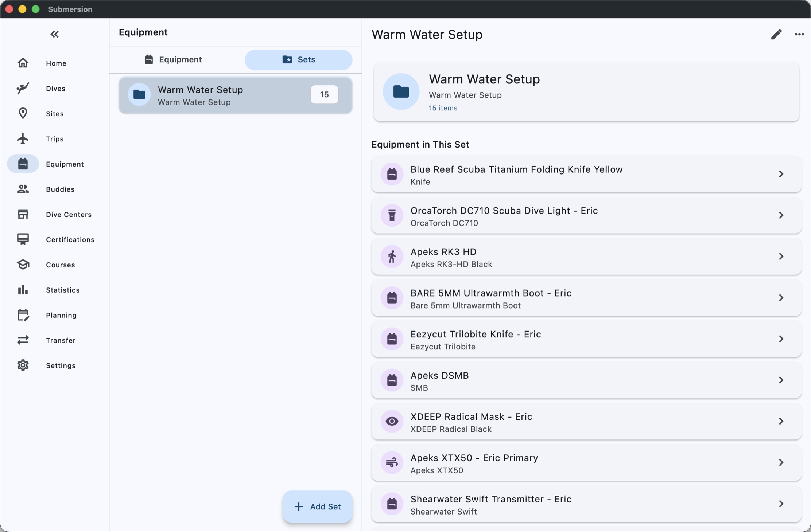
Task: Click the Statistics bar chart icon
Action: pos(23,290)
